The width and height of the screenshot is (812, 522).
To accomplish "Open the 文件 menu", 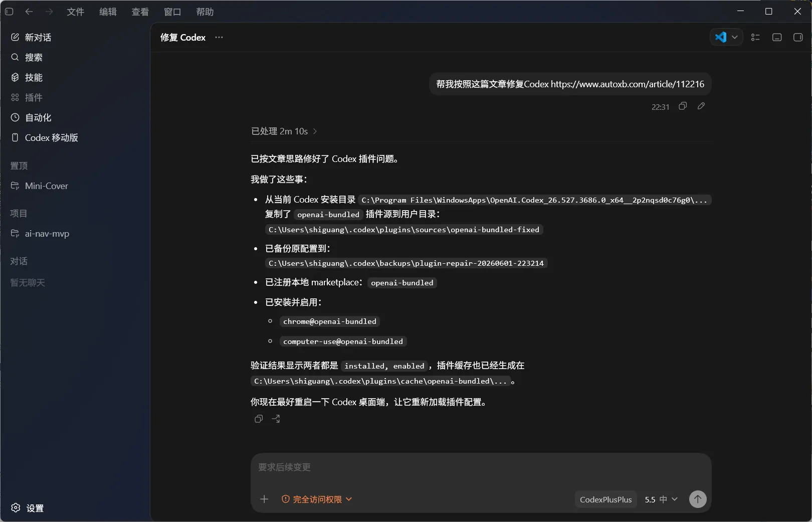I will point(75,12).
